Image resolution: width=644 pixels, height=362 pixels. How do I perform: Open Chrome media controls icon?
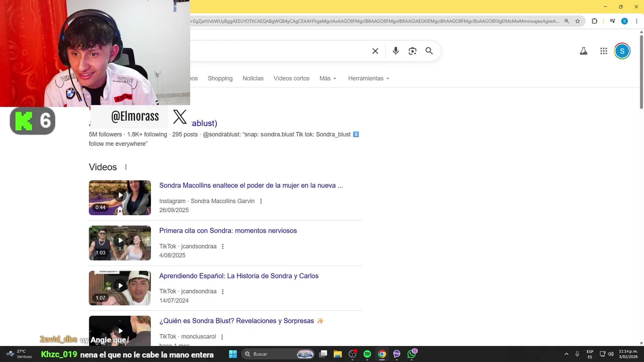coord(612,21)
